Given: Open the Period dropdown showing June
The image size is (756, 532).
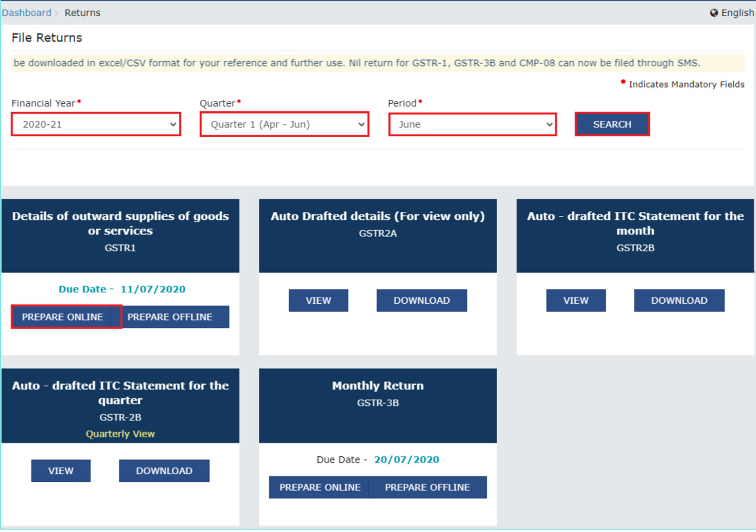Looking at the screenshot, I should pyautogui.click(x=472, y=124).
